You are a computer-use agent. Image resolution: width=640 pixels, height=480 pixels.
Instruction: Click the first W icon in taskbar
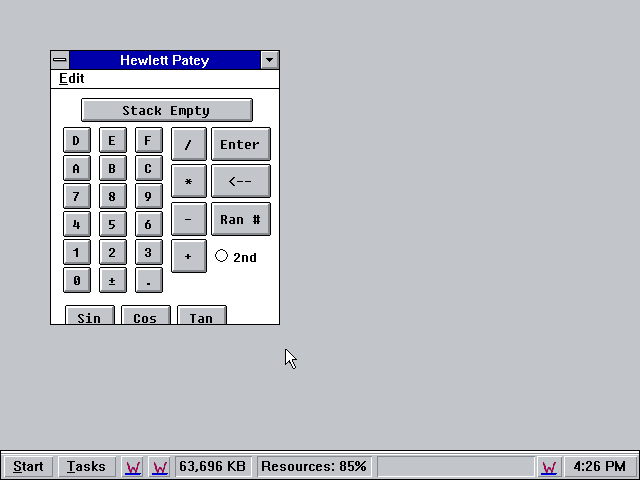132,466
